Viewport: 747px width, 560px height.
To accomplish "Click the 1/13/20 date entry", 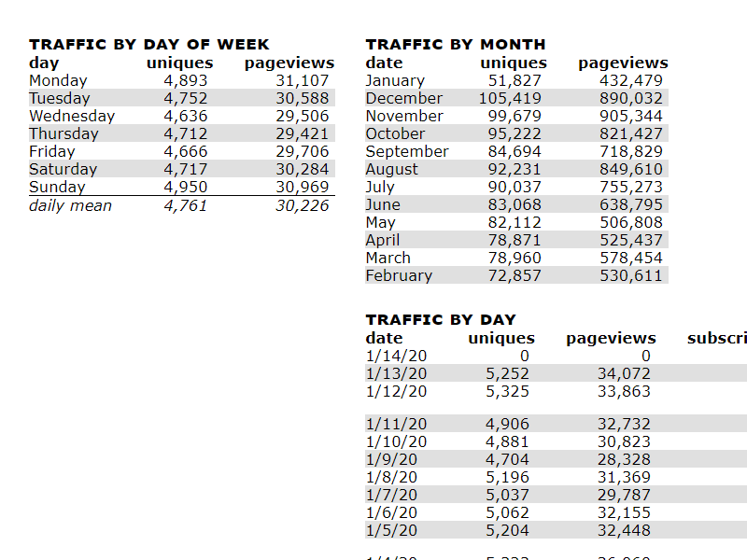I will tap(396, 373).
